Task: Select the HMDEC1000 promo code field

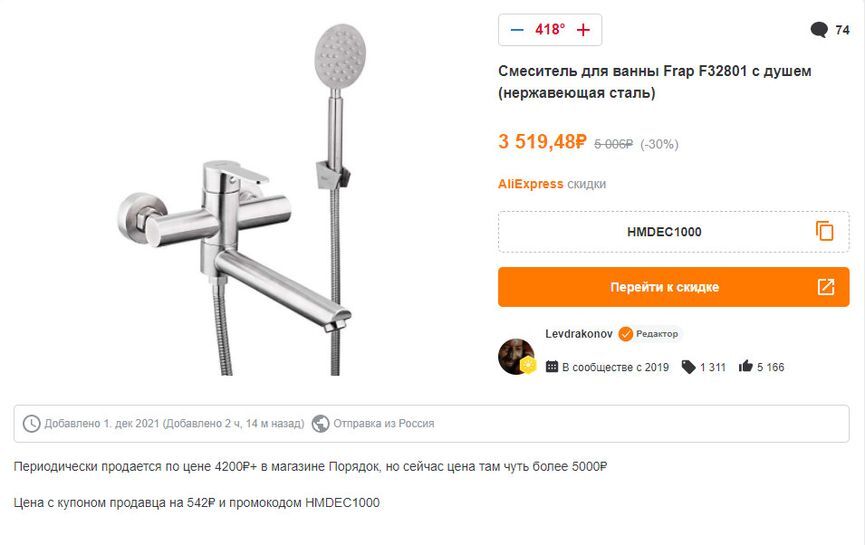Action: (664, 232)
